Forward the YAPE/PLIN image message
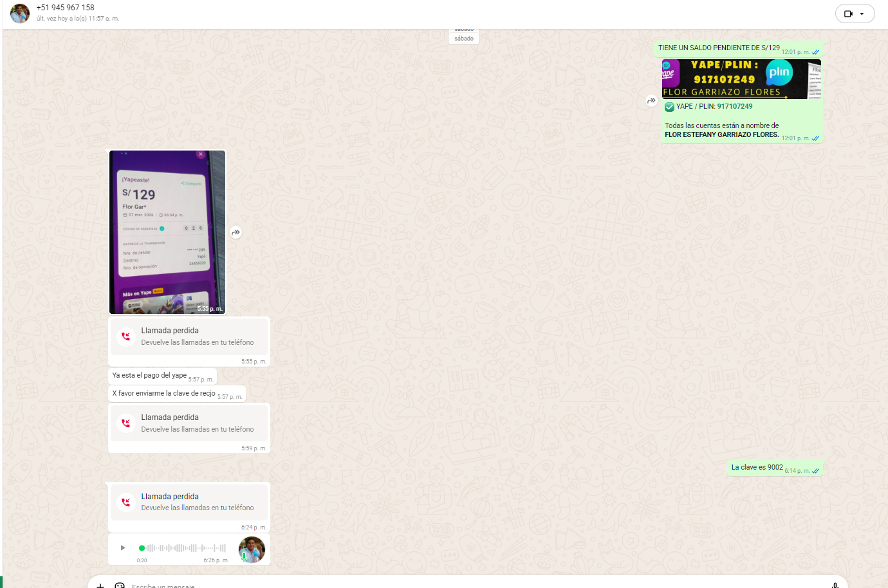This screenshot has height=588, width=888. point(651,100)
